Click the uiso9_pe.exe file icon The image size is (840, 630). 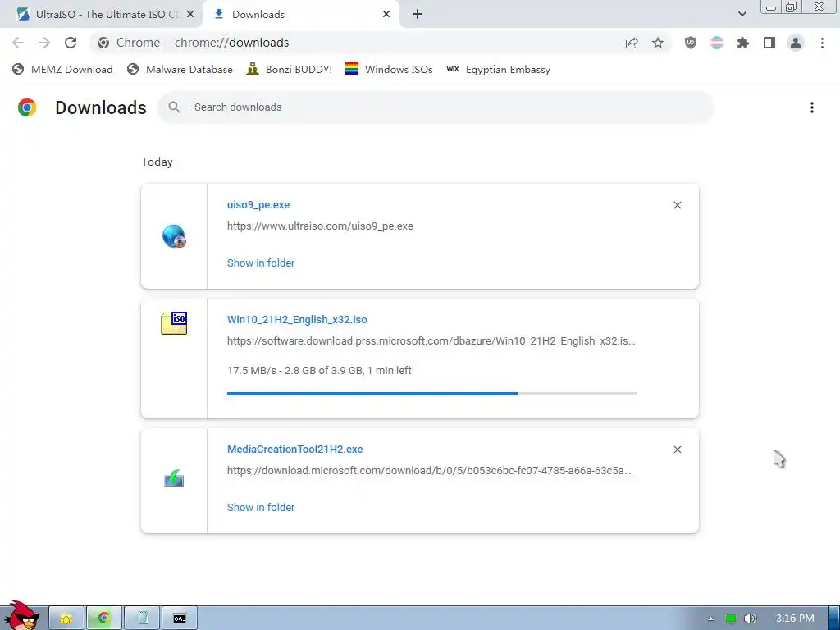click(x=174, y=236)
